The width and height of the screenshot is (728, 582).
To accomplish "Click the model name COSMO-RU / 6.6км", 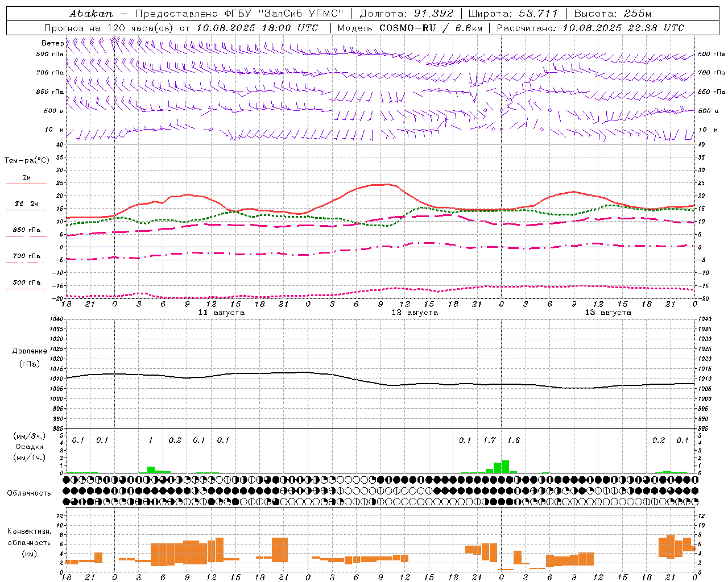I will (x=431, y=28).
